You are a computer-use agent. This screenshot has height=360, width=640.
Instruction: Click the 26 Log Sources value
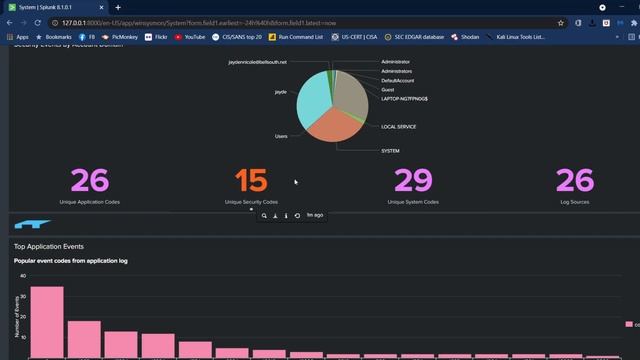[x=575, y=180]
